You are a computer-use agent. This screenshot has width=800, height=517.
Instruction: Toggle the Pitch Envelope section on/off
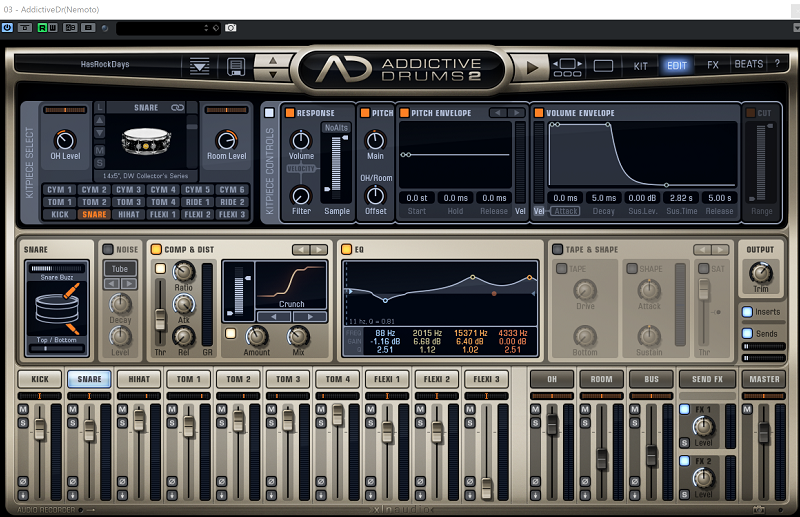click(404, 113)
